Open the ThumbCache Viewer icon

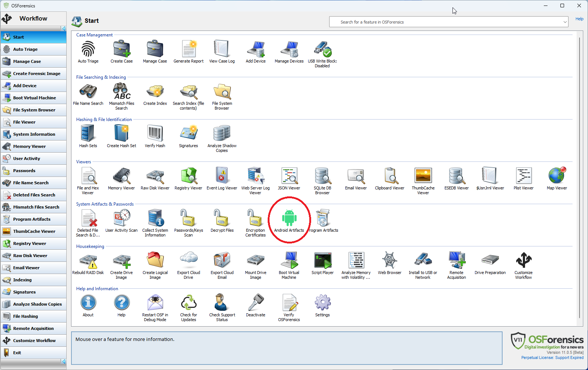coord(423,176)
